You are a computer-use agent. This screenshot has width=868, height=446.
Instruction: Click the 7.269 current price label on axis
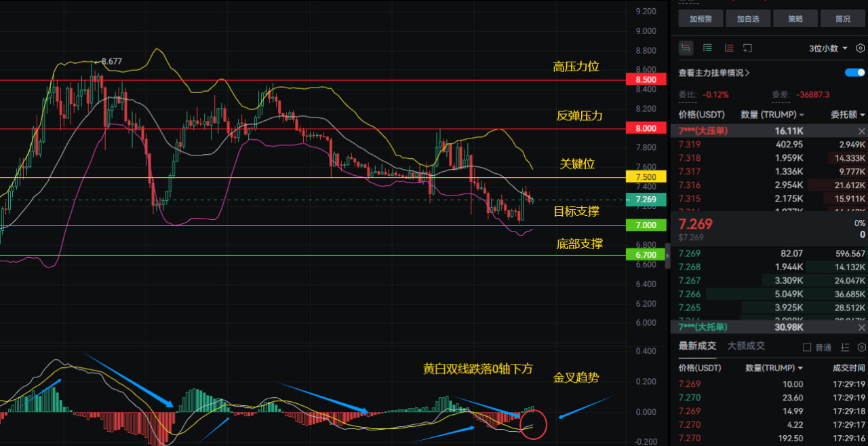(646, 200)
